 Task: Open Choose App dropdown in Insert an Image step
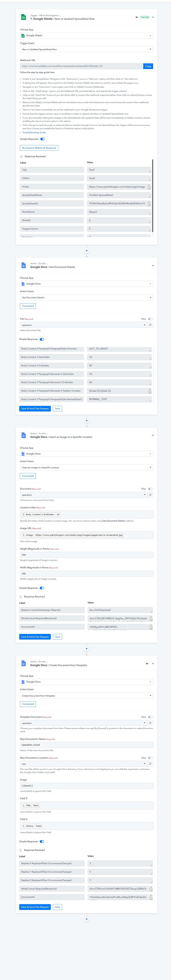coord(86,454)
